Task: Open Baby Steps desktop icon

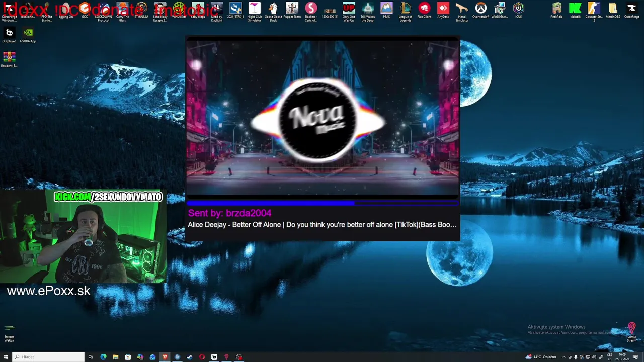Action: click(x=198, y=11)
